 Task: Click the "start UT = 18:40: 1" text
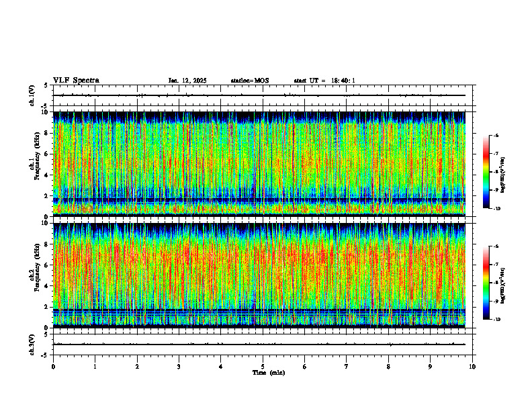(x=324, y=81)
